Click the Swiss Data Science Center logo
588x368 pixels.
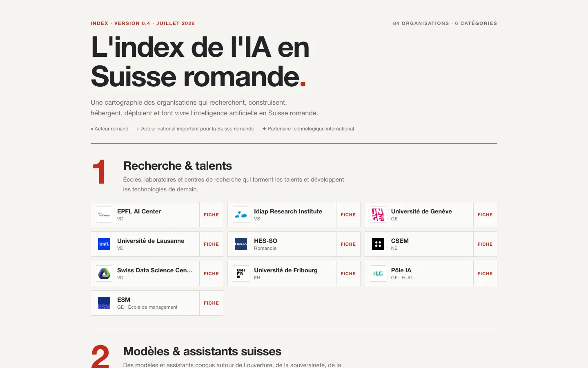point(104,274)
